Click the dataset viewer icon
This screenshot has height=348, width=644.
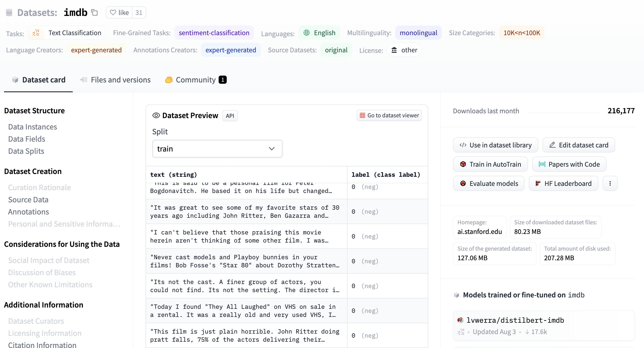[x=363, y=115]
